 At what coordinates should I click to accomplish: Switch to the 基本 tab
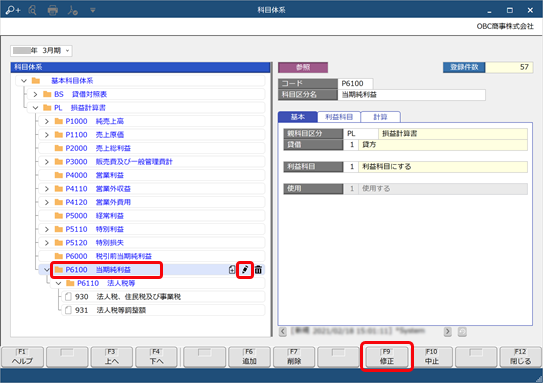pyautogui.click(x=298, y=117)
